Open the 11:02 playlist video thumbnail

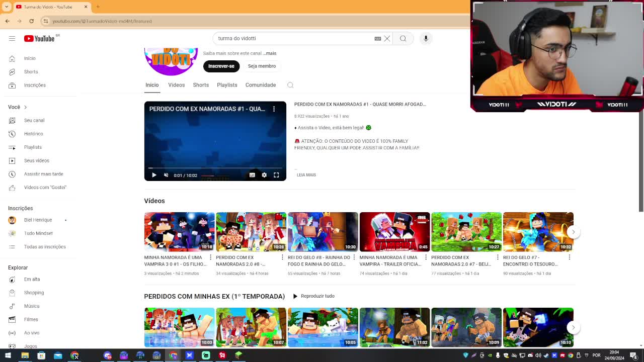[394, 327]
